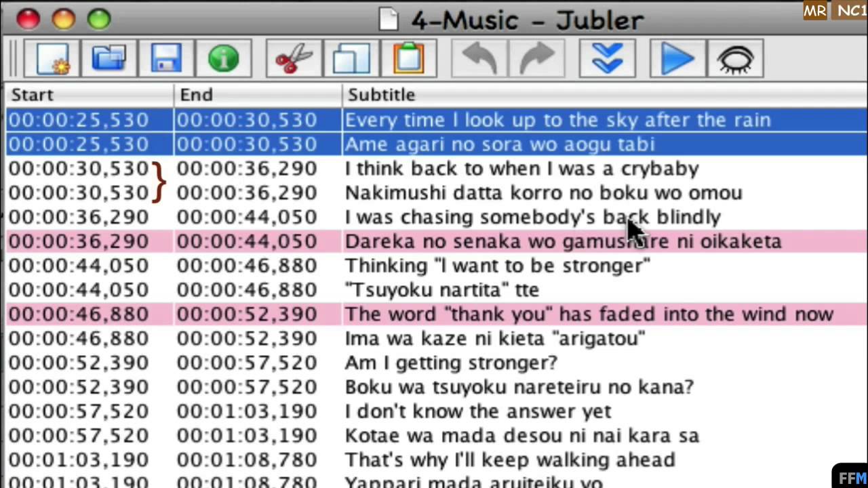
Task: Close the Jubler window red button
Action: click(28, 18)
